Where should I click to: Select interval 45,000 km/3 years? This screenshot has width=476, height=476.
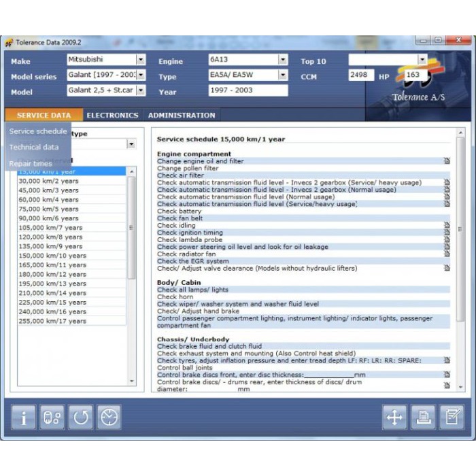coord(71,190)
